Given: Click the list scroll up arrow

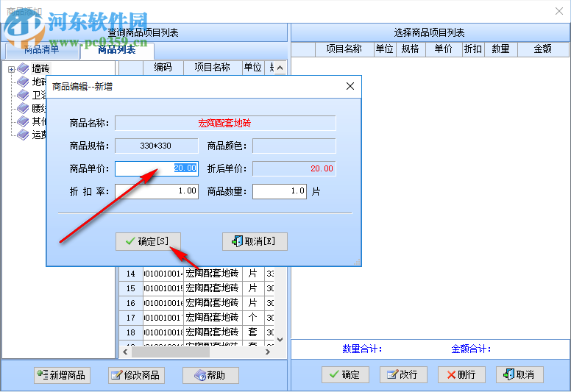Looking at the screenshot, I should pyautogui.click(x=280, y=68).
